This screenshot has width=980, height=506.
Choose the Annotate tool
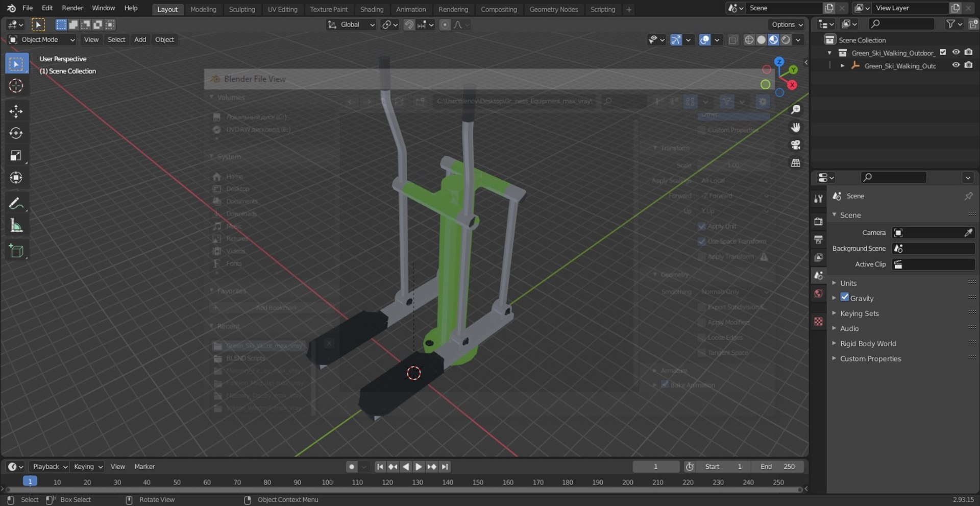click(x=16, y=204)
